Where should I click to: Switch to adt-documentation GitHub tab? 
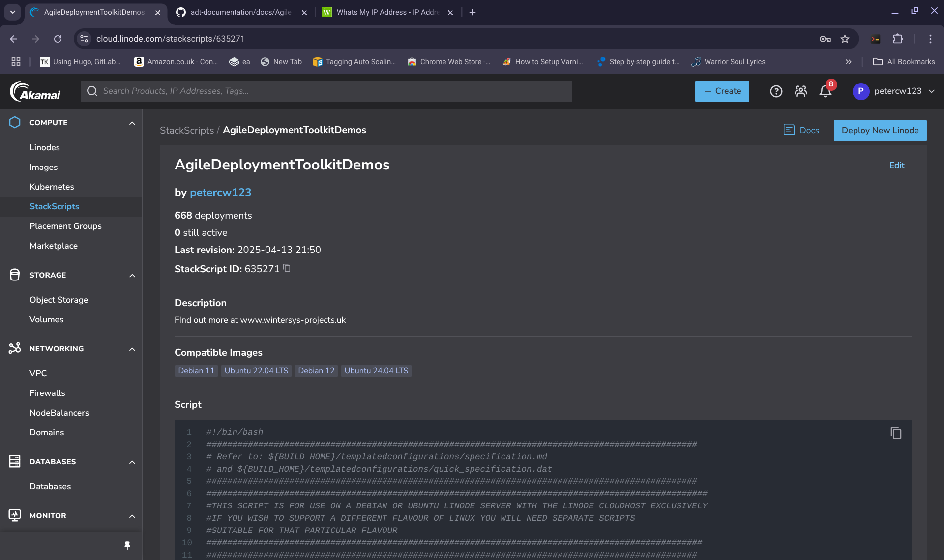tap(241, 12)
